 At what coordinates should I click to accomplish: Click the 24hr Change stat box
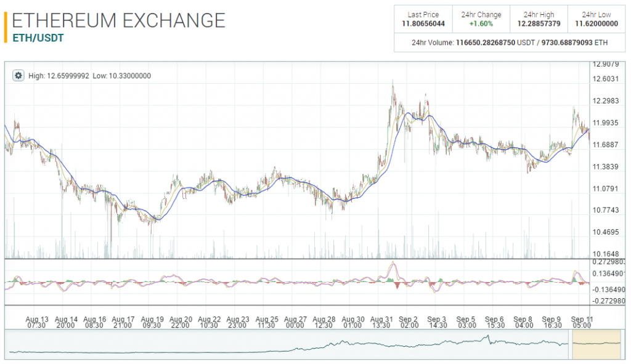[x=481, y=19]
